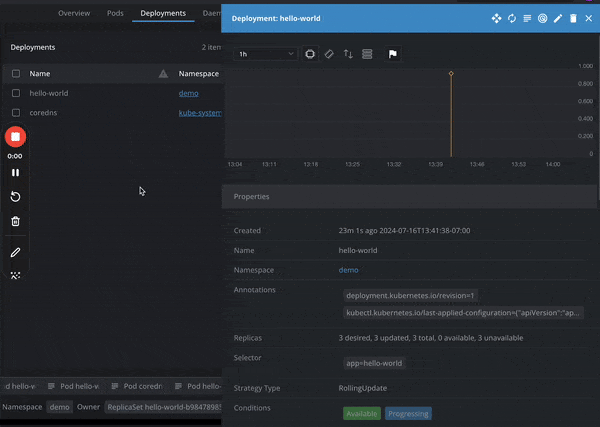Click the scale deployment arrows icon in header
The image size is (600, 427).
(497, 18)
